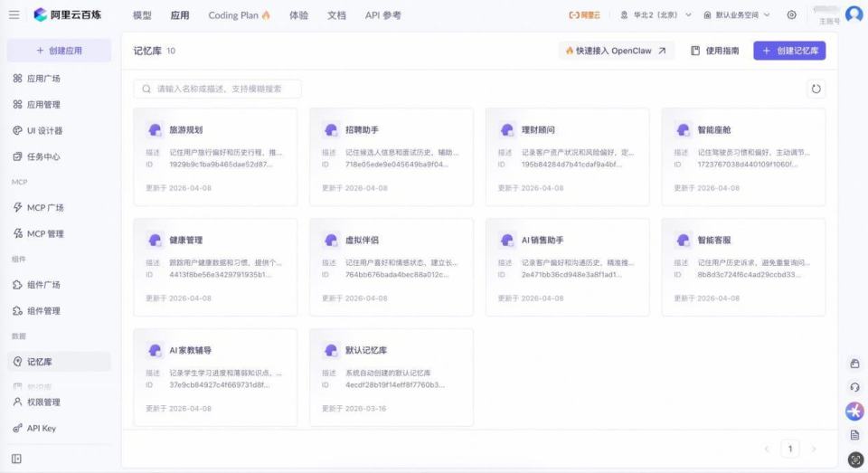Toggle the hamburger menu icon
Viewport: 868px width, 473px height.
pos(14,15)
